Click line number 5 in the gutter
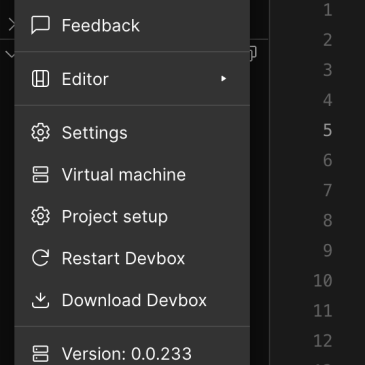This screenshot has width=365, height=365. point(327,130)
